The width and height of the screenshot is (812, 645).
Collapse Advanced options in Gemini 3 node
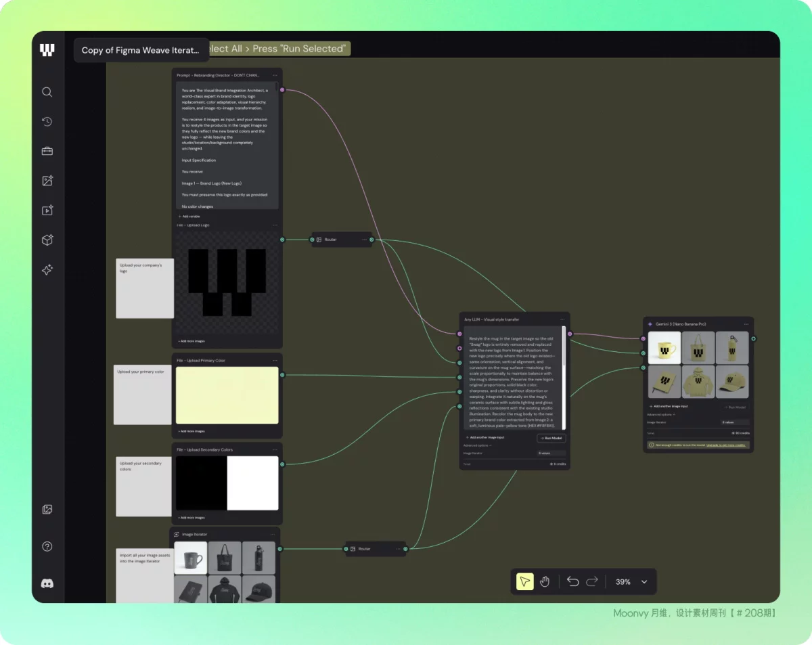coord(660,414)
